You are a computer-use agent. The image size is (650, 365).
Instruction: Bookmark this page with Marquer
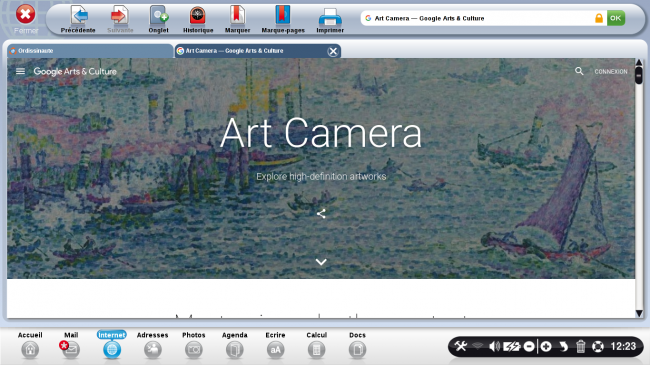coord(238,19)
